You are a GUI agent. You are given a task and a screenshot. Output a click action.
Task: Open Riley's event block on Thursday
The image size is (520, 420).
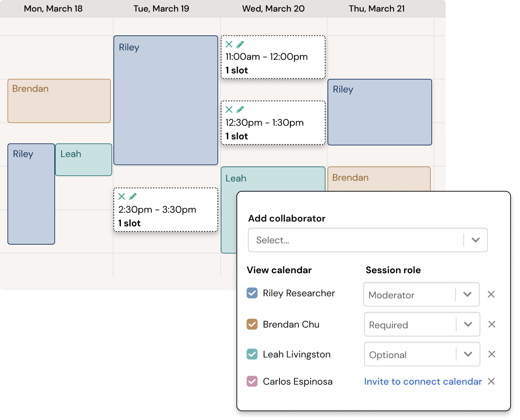pyautogui.click(x=380, y=112)
